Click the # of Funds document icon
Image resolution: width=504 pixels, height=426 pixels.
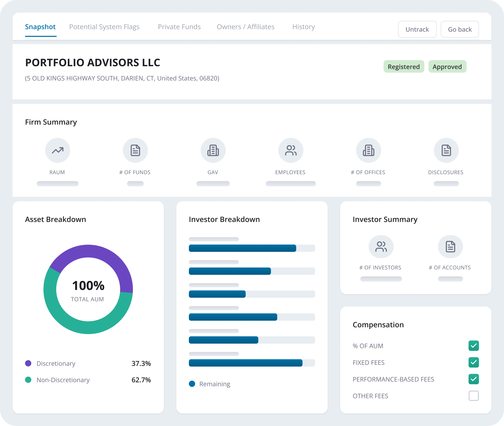pos(135,150)
